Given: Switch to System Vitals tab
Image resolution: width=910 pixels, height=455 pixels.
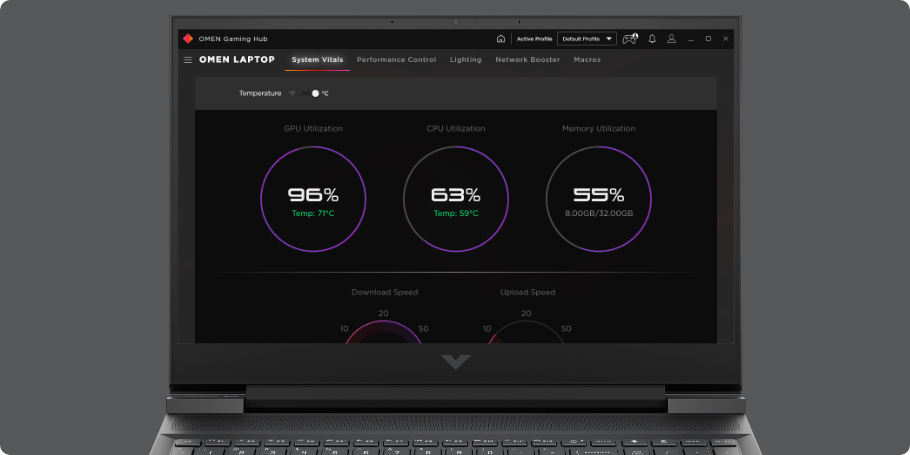Looking at the screenshot, I should 317,60.
